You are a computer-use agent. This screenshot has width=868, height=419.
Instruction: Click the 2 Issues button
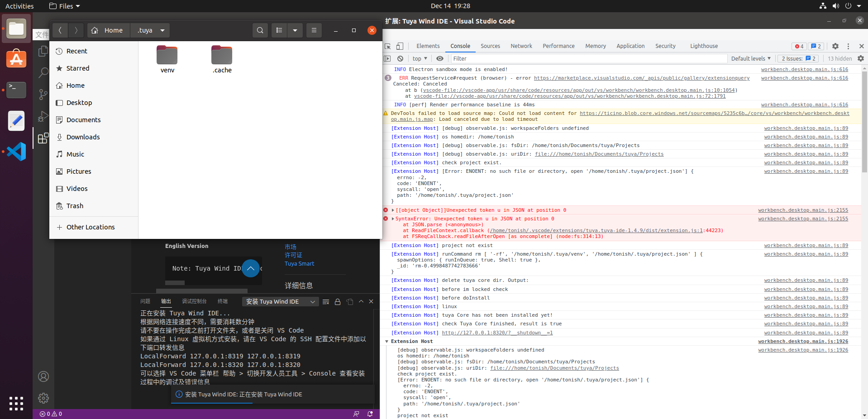pos(798,58)
